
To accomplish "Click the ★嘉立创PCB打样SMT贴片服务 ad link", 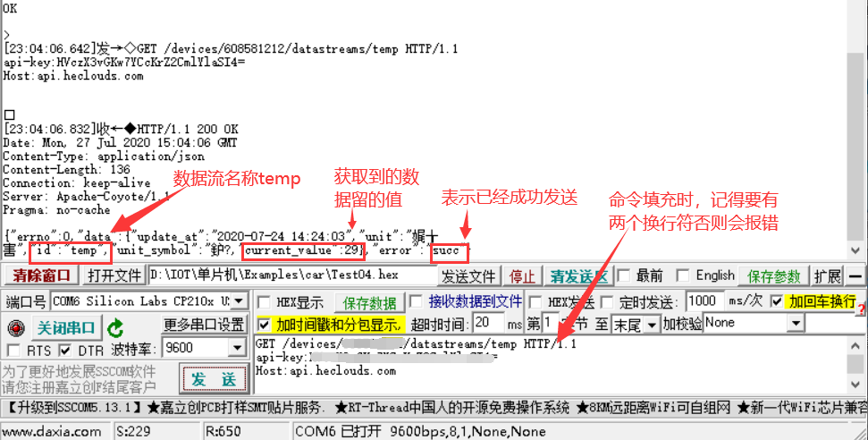I will [236, 409].
